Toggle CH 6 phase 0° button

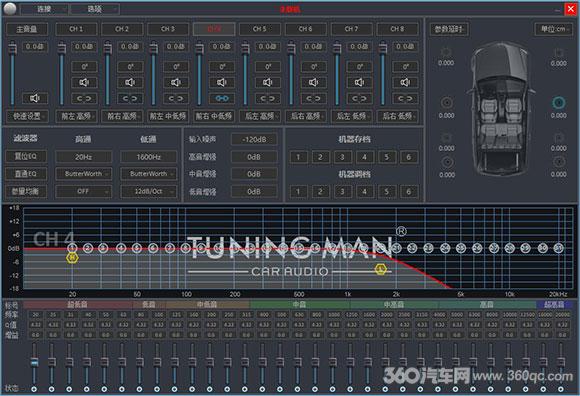tap(313, 67)
